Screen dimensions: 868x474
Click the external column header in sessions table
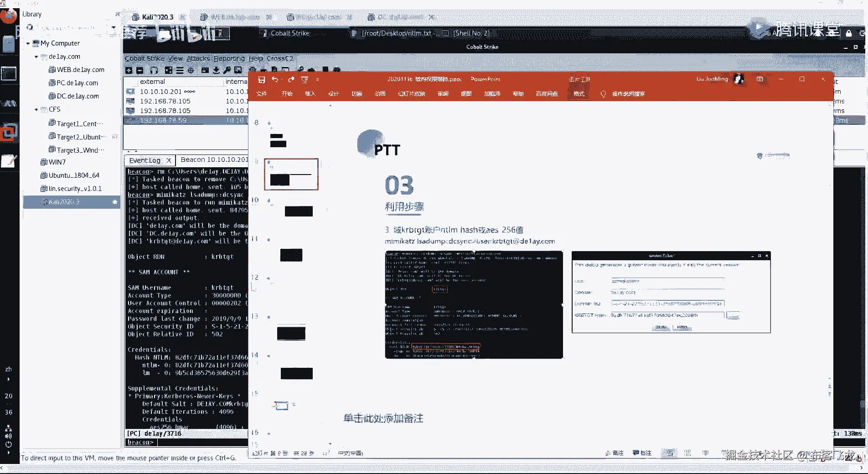152,82
